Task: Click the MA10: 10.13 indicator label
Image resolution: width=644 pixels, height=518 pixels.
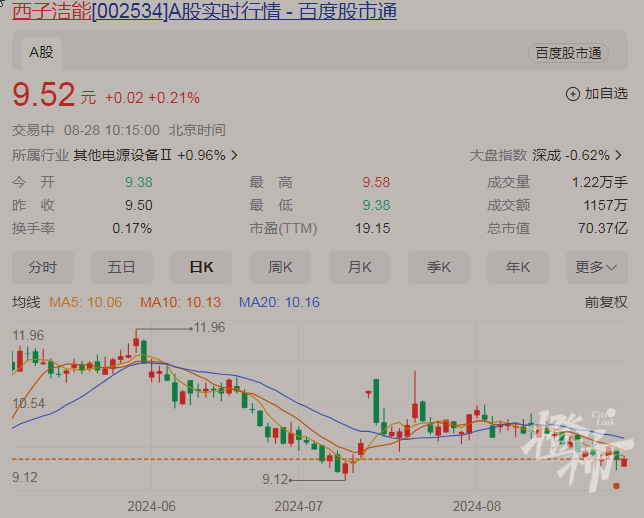Action: pos(180,302)
